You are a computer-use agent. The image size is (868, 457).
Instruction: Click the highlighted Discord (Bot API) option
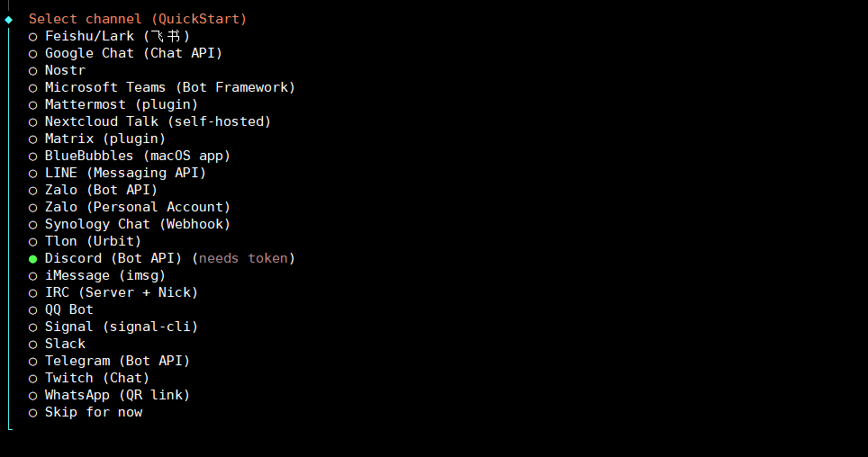pos(113,258)
